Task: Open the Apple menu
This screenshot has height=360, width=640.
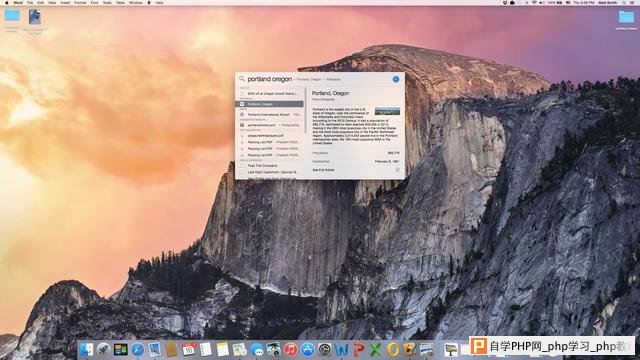Action: click(x=7, y=2)
